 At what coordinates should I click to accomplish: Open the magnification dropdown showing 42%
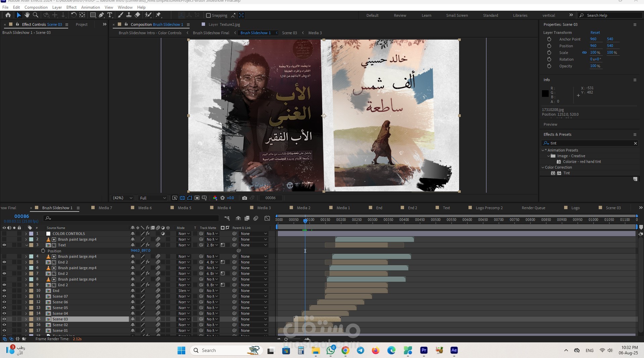pyautogui.click(x=122, y=198)
